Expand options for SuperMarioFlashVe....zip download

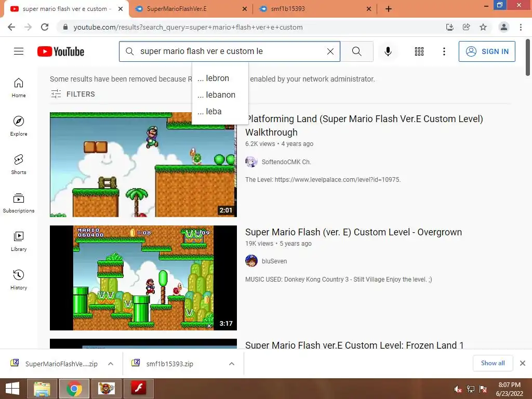click(111, 364)
